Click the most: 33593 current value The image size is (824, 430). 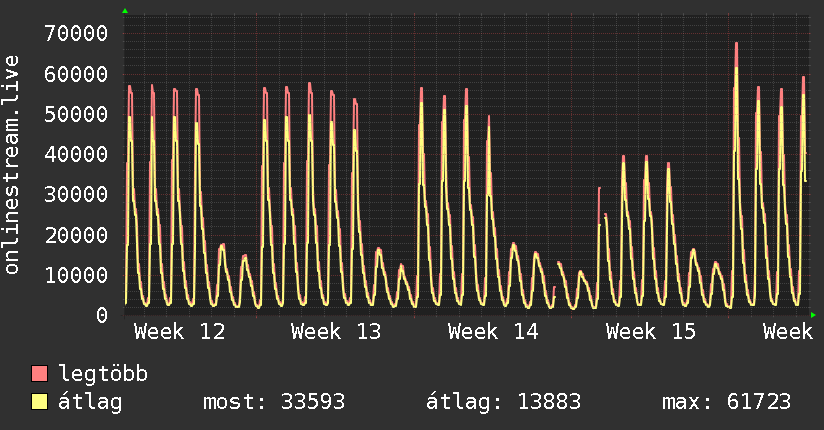(x=274, y=402)
